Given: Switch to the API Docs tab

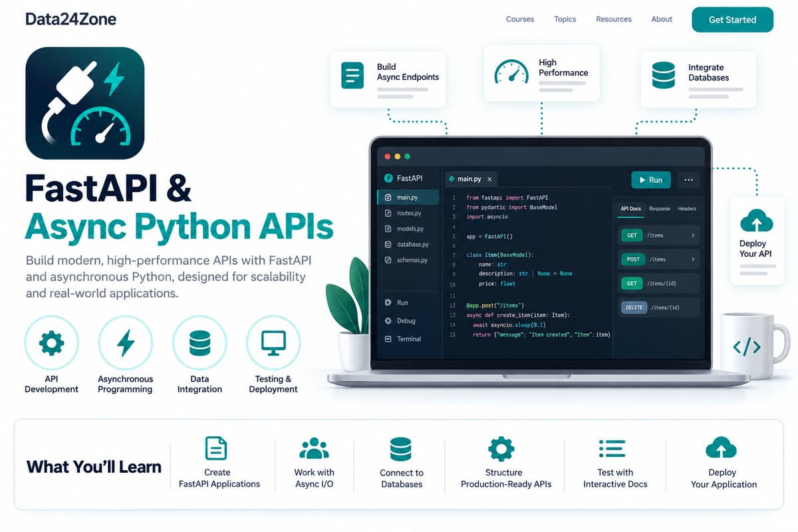Looking at the screenshot, I should click(630, 209).
